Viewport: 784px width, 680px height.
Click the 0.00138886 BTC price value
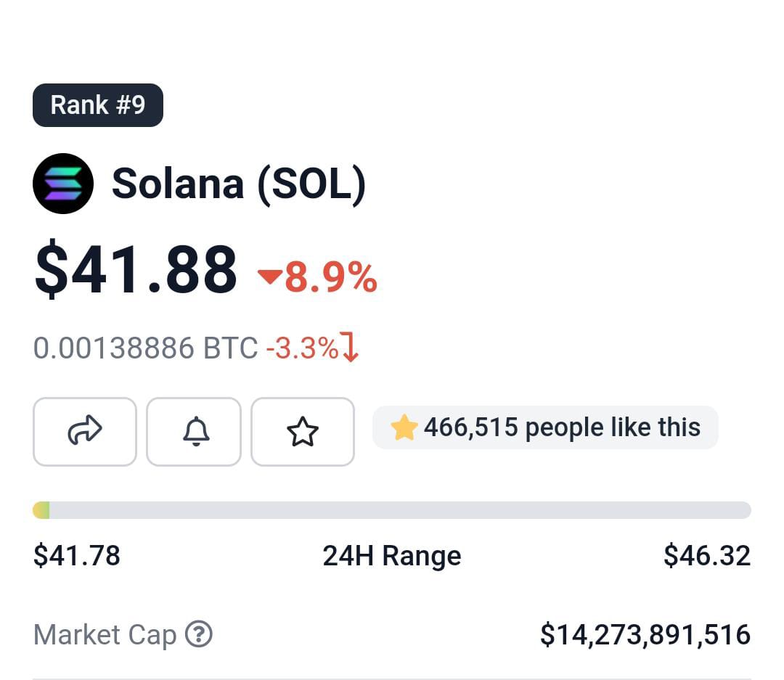click(x=145, y=348)
